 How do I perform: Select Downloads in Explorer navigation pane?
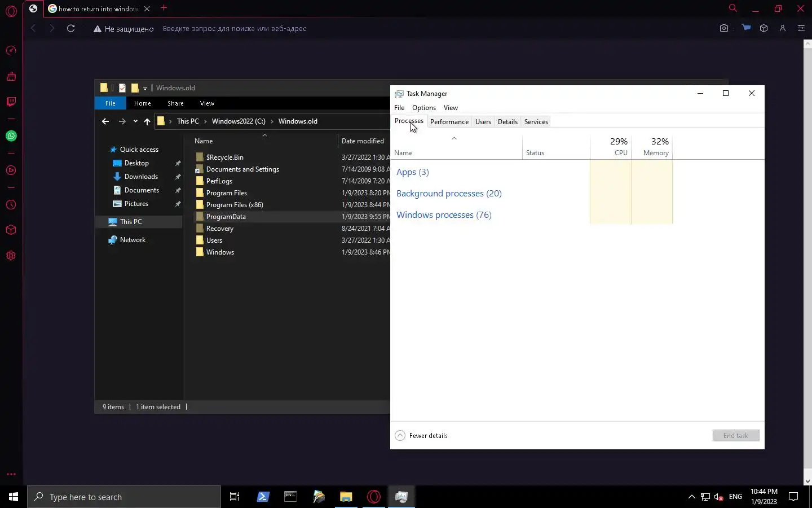[x=141, y=177]
